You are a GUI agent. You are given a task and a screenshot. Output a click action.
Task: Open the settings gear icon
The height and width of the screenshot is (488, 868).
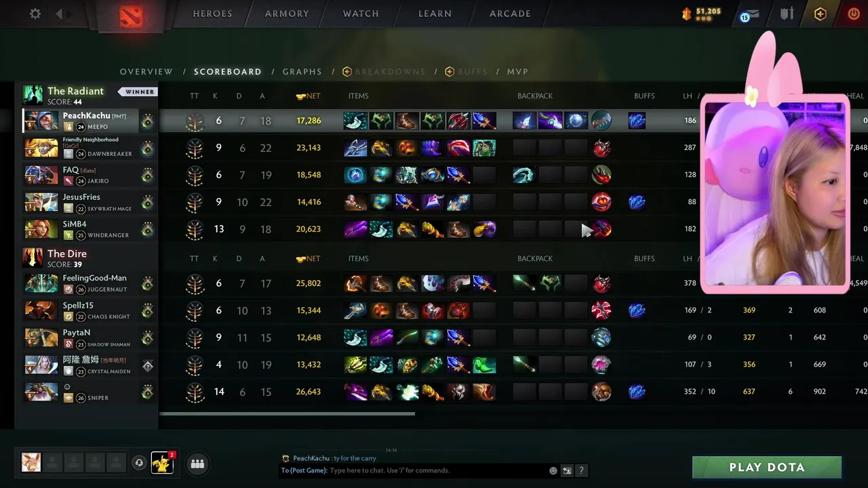[35, 14]
